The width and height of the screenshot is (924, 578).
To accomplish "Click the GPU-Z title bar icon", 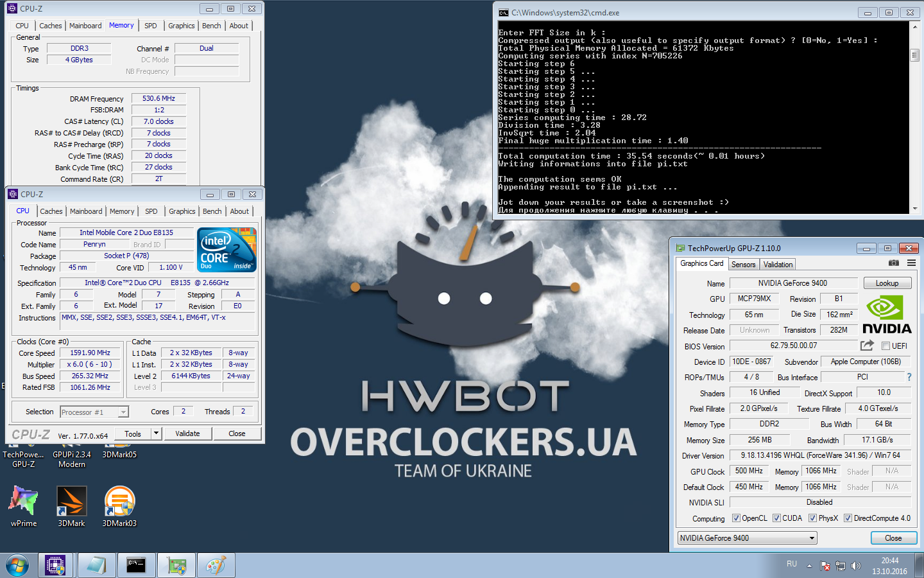I will click(x=681, y=248).
